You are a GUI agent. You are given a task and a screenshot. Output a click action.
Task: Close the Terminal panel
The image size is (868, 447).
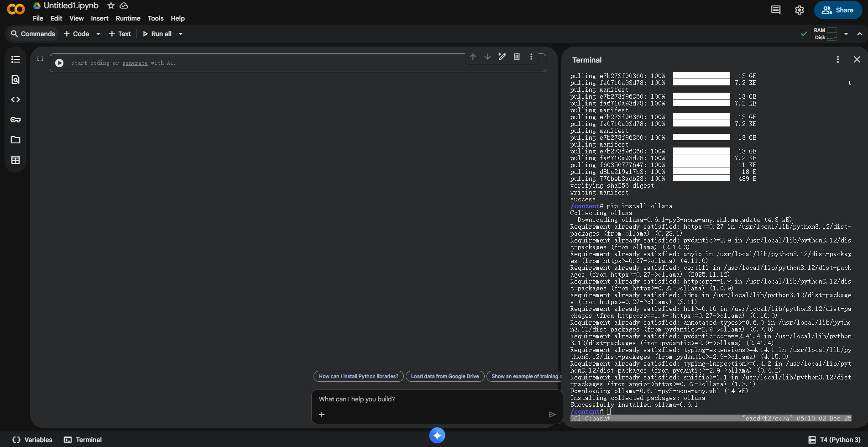tap(857, 60)
